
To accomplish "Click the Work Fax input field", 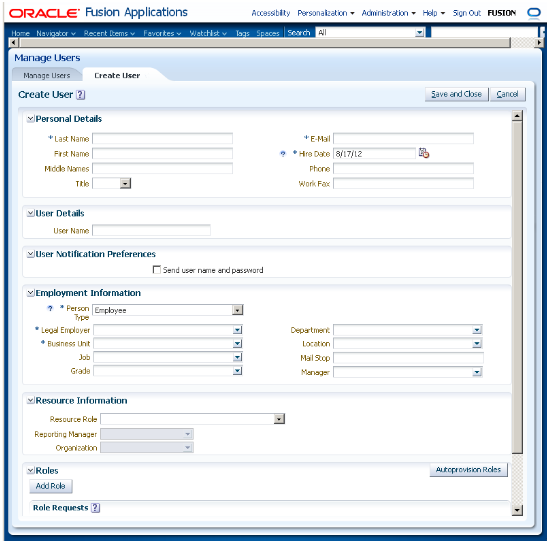I will tap(403, 183).
